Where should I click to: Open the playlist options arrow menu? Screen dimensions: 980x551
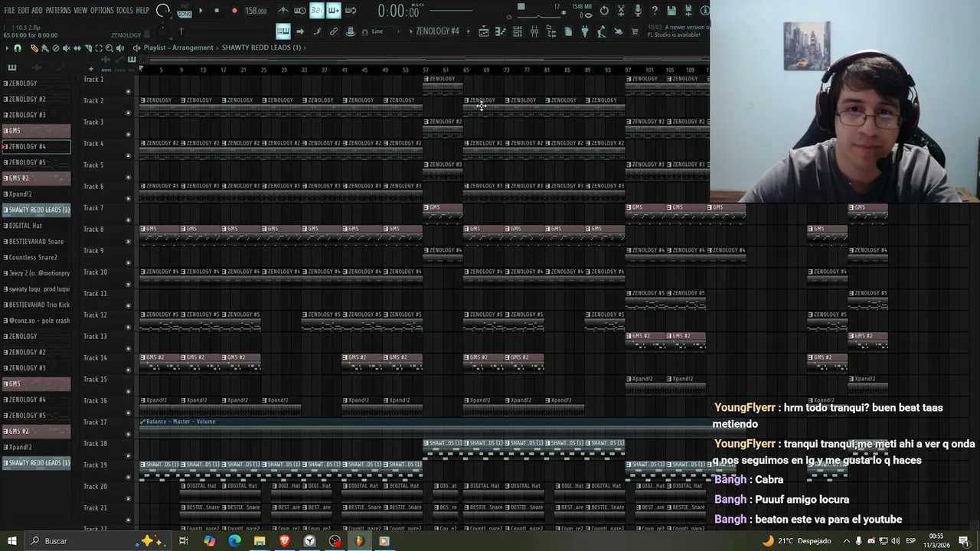(x=6, y=47)
